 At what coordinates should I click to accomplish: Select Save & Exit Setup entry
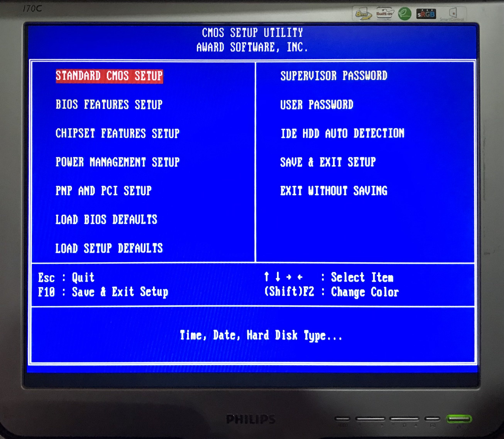coord(328,162)
